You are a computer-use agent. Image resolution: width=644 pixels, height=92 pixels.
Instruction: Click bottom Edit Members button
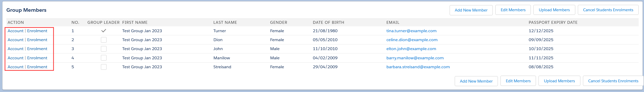518,81
